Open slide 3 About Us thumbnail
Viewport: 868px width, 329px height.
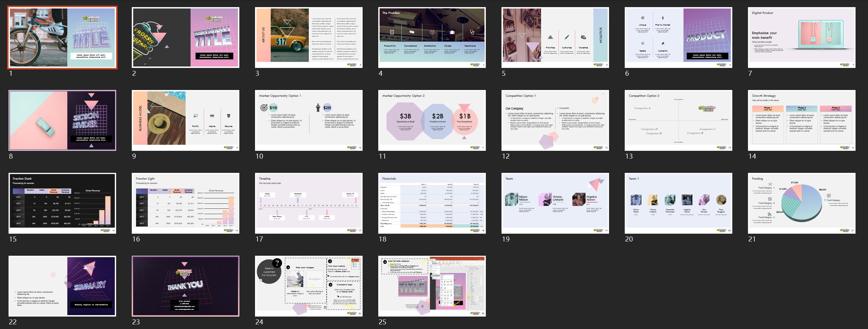[309, 37]
